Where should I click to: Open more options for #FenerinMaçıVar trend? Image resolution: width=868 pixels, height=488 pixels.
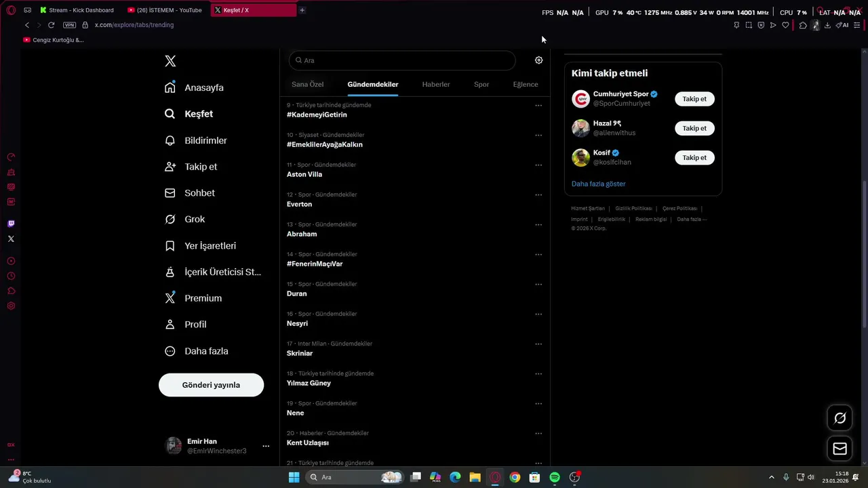(x=538, y=255)
